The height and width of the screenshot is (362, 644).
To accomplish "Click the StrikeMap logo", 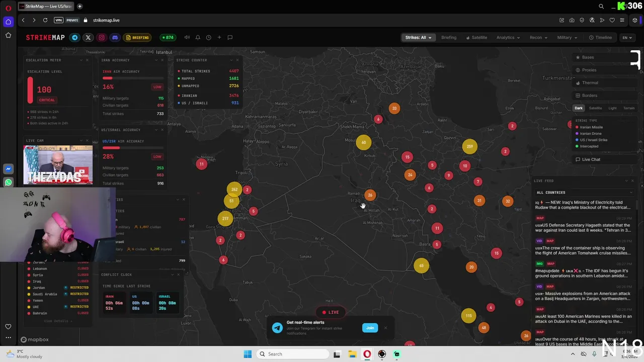I will click(45, 38).
